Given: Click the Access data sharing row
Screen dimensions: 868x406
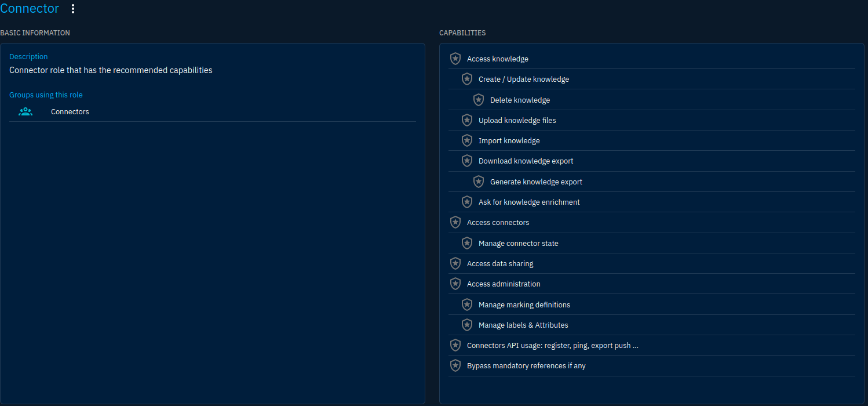Looking at the screenshot, I should pyautogui.click(x=500, y=264).
